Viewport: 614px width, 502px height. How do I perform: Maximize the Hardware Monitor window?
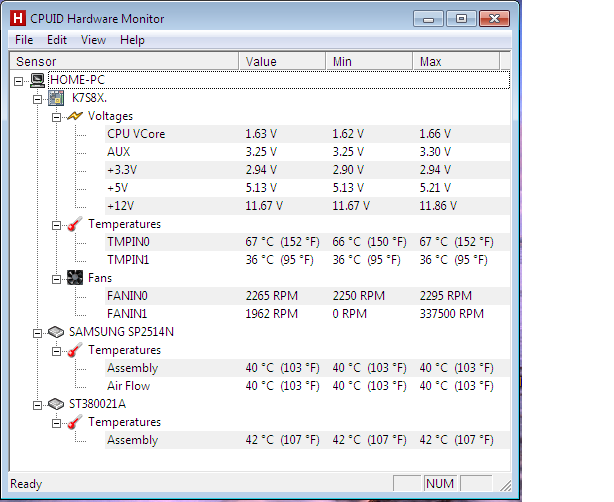pyautogui.click(x=461, y=19)
